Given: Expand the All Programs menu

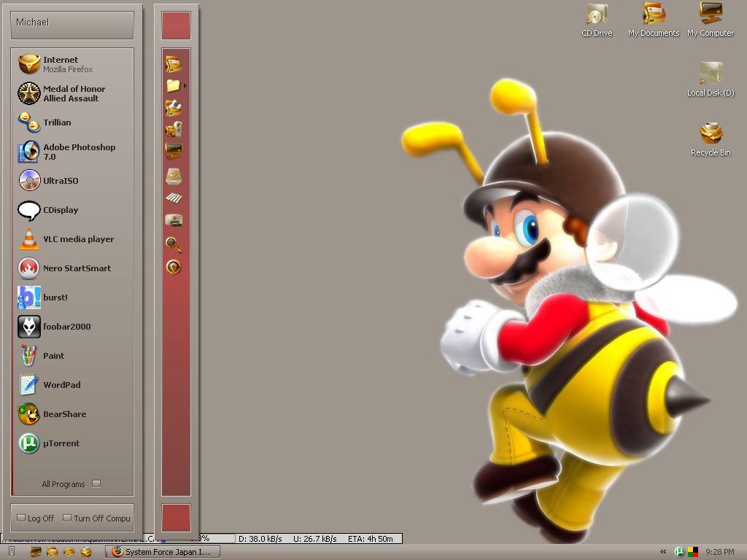Looking at the screenshot, I should point(71,484).
